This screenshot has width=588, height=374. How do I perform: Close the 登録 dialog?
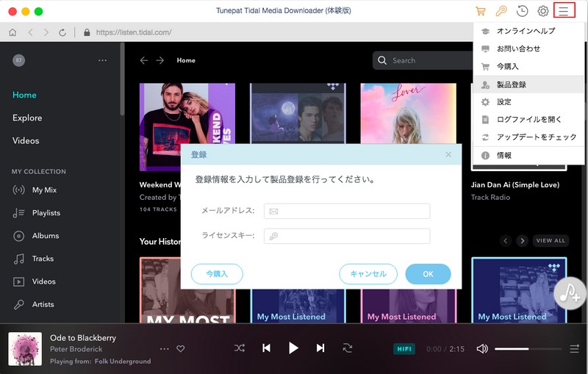[x=448, y=154]
